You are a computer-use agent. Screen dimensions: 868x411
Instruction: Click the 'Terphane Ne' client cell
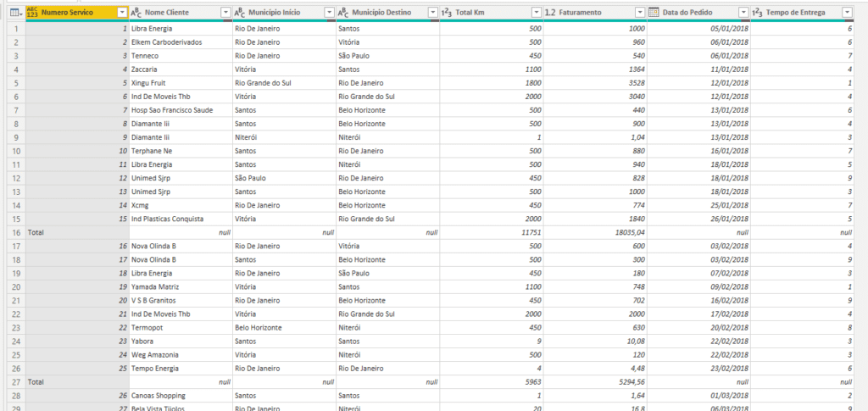coord(181,151)
